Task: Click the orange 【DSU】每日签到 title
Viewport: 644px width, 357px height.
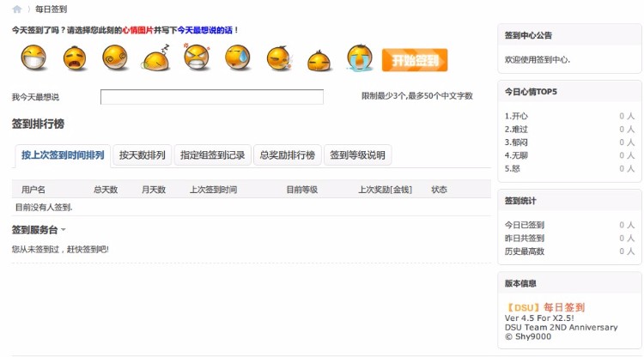Action: click(x=545, y=307)
